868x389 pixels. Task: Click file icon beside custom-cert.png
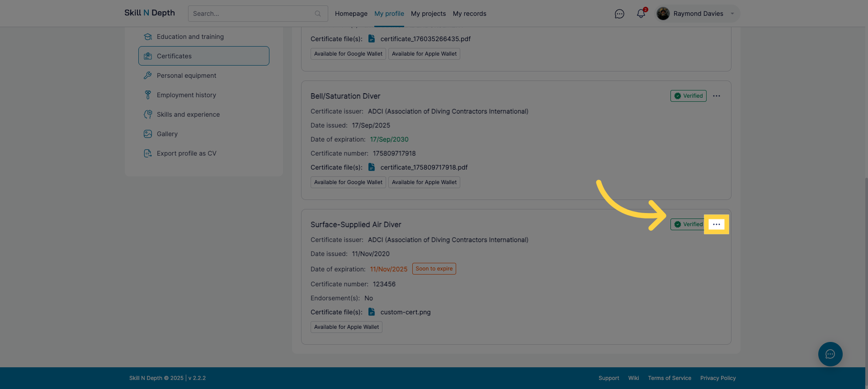point(372,312)
